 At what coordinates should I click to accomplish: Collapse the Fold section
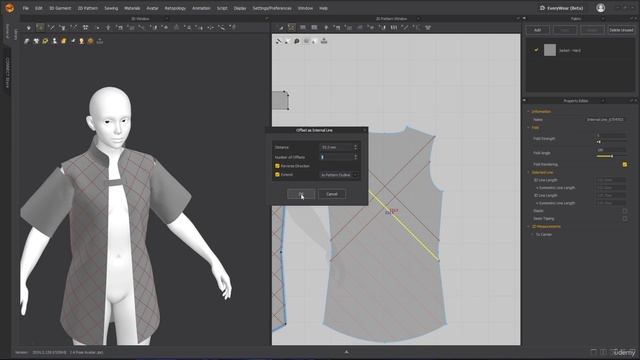[529, 128]
